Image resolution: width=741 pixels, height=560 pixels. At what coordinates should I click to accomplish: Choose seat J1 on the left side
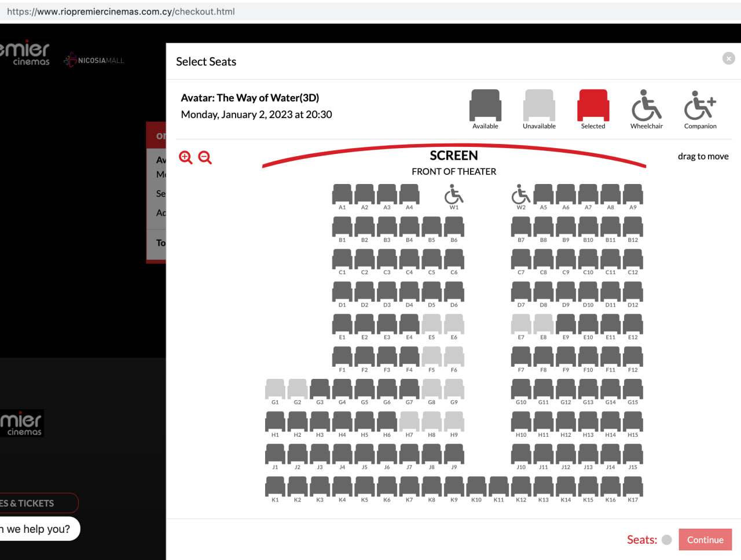click(275, 454)
